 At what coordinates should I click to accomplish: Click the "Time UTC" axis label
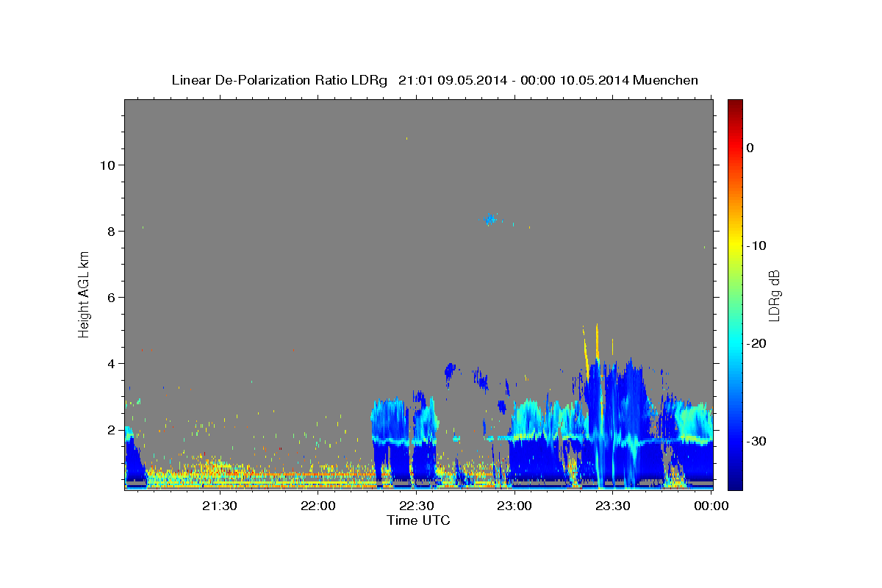(x=418, y=520)
